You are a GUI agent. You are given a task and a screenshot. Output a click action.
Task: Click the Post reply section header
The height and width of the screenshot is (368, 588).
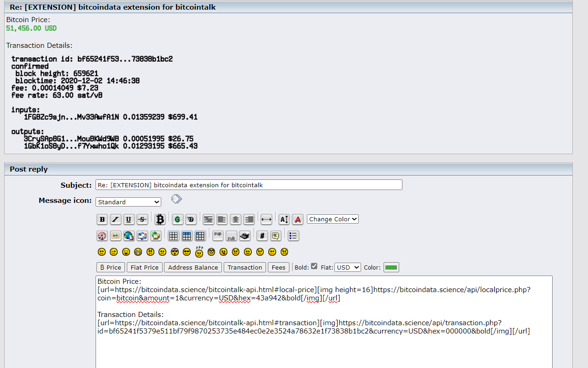tap(288, 169)
